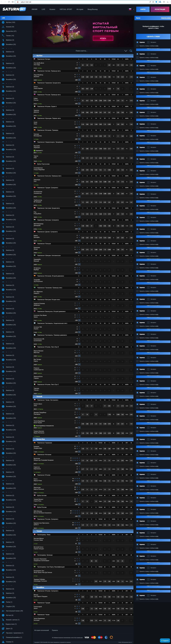This screenshot has width=171, height=644.
Task: Advance the banner with the right arrow
Action: click(129, 32)
